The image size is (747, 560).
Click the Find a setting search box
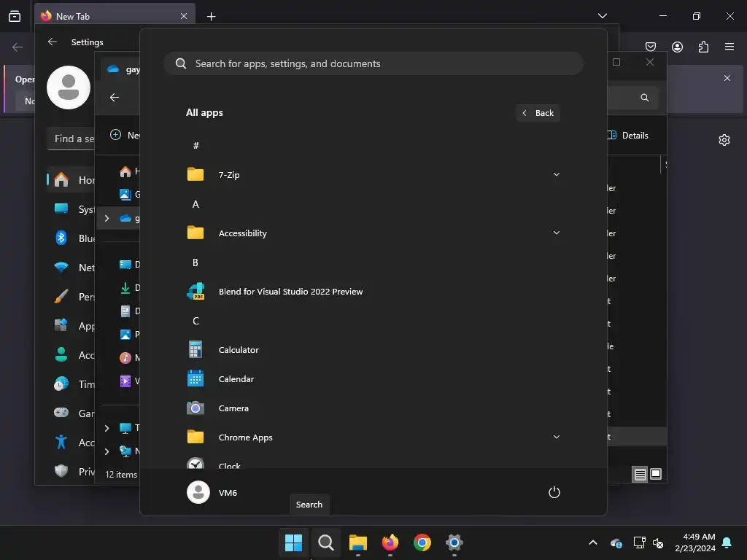(x=71, y=139)
